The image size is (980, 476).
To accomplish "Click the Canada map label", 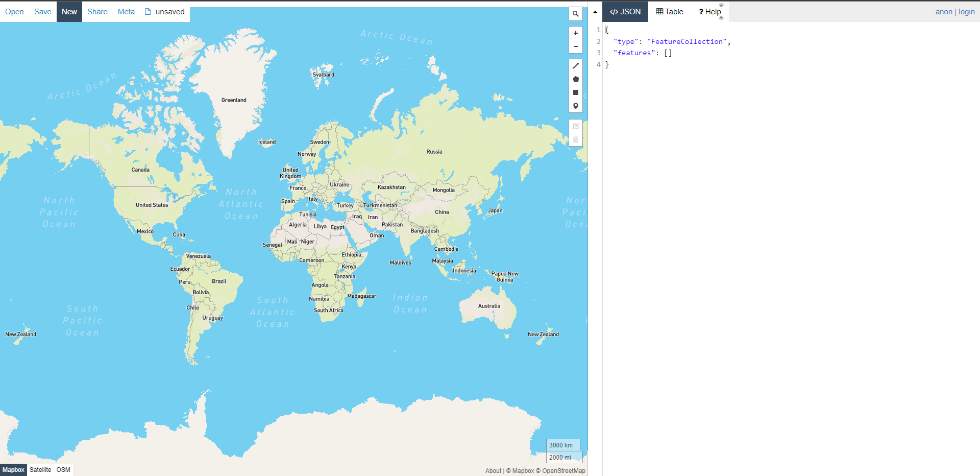I will [x=140, y=170].
